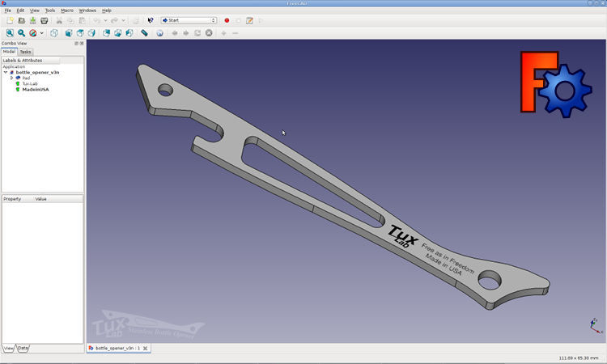This screenshot has width=607, height=364.
Task: Open the Draw Style dropdown arrow
Action: point(42,33)
